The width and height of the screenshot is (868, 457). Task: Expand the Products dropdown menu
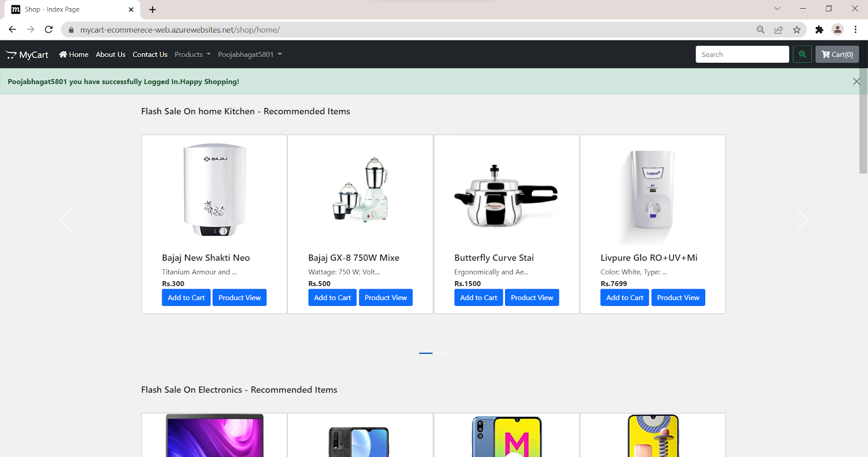pos(193,54)
